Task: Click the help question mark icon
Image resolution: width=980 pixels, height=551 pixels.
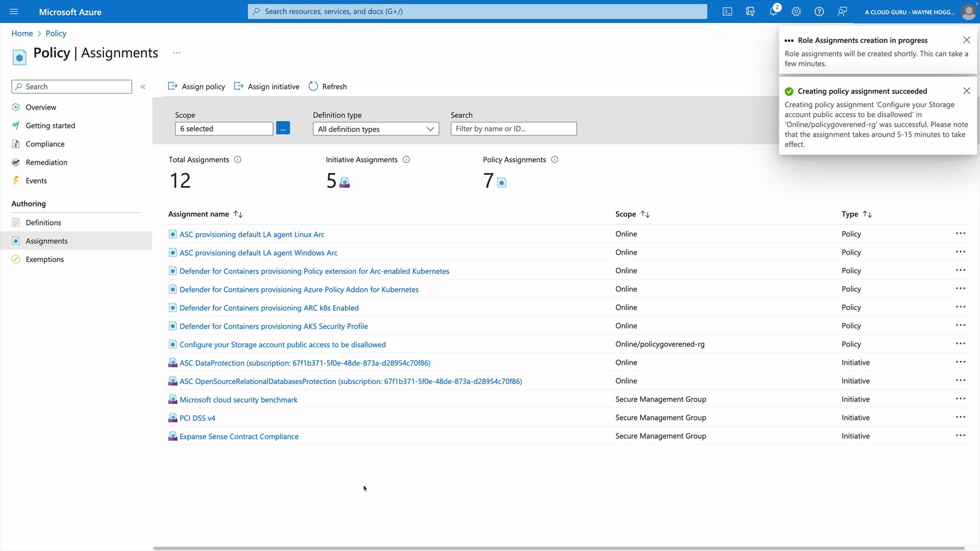Action: tap(819, 12)
